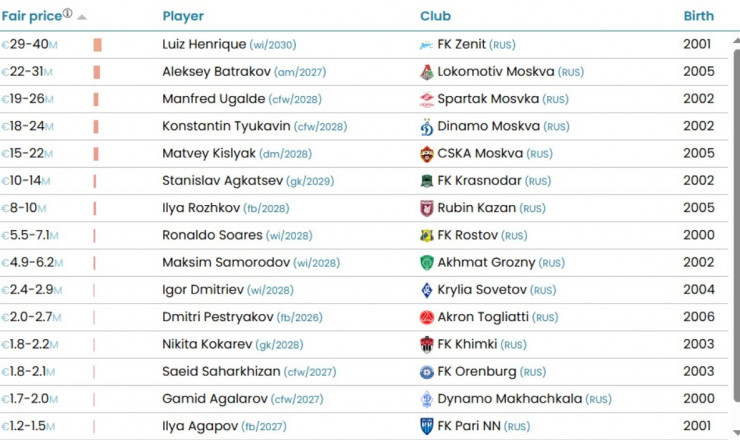Image resolution: width=740 pixels, height=440 pixels.
Task: Sort table by Player column header
Action: pos(183,16)
